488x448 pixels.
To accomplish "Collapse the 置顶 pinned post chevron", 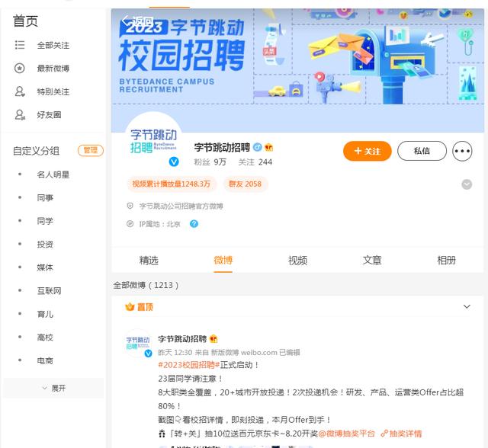I will 467,307.
